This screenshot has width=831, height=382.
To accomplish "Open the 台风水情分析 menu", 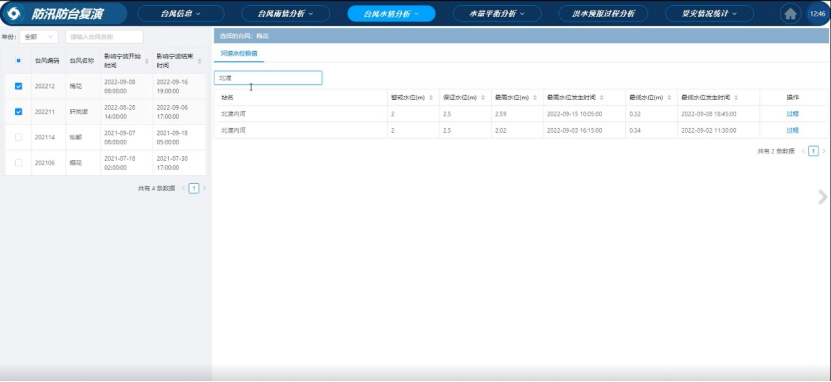I will click(391, 14).
